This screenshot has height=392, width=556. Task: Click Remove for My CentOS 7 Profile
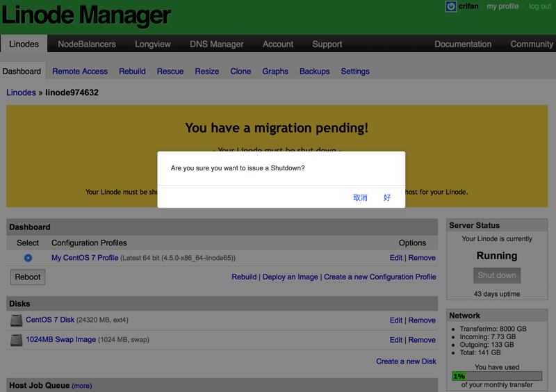(x=422, y=258)
